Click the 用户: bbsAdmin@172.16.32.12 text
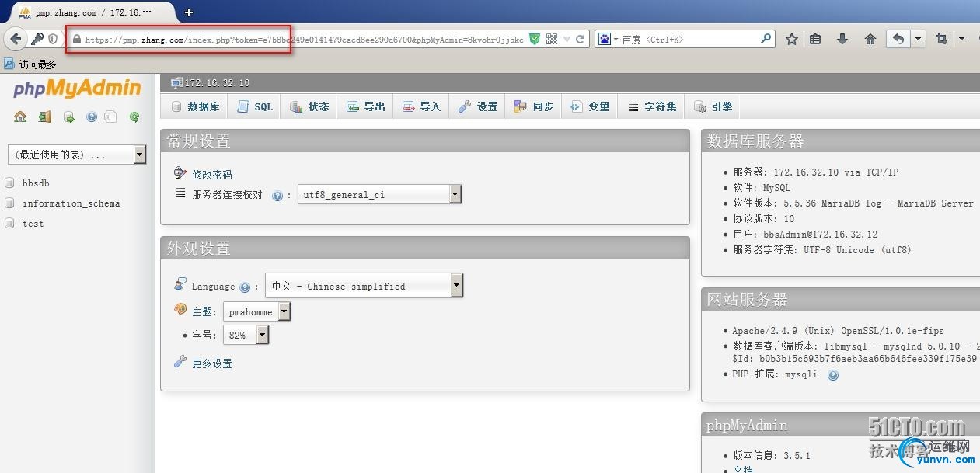The width and height of the screenshot is (980, 473). click(x=805, y=235)
